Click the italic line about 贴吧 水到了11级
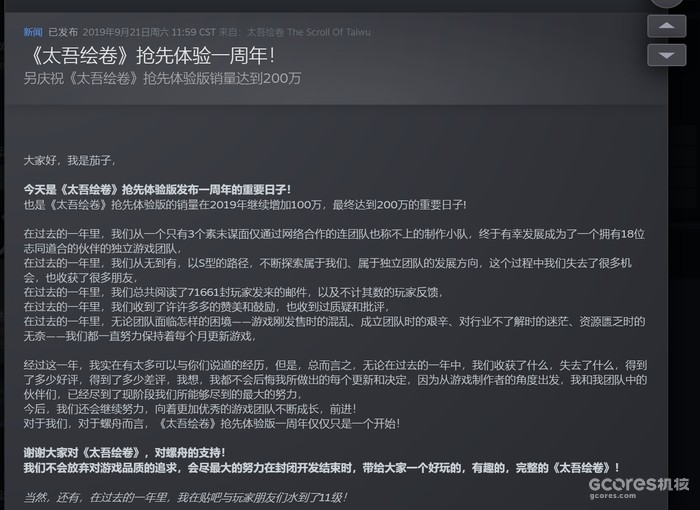The height and width of the screenshot is (510, 700). (x=186, y=497)
